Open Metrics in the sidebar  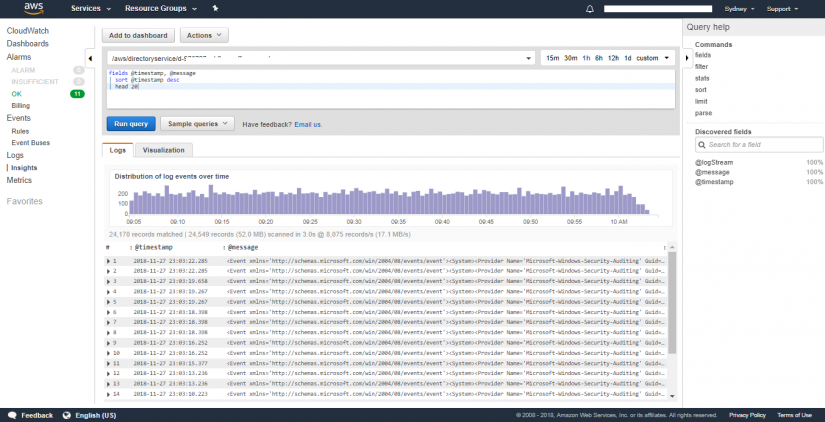(x=19, y=180)
